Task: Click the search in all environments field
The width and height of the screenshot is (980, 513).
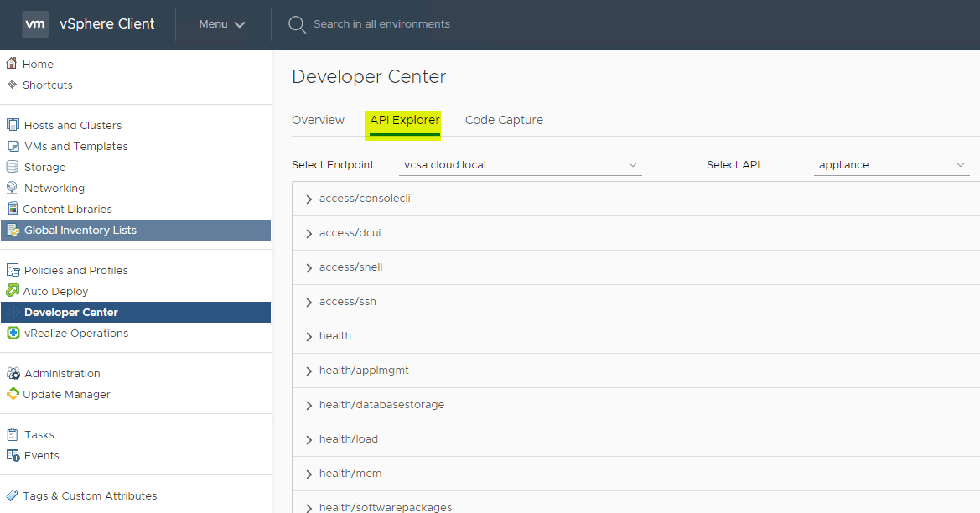Action: point(381,24)
